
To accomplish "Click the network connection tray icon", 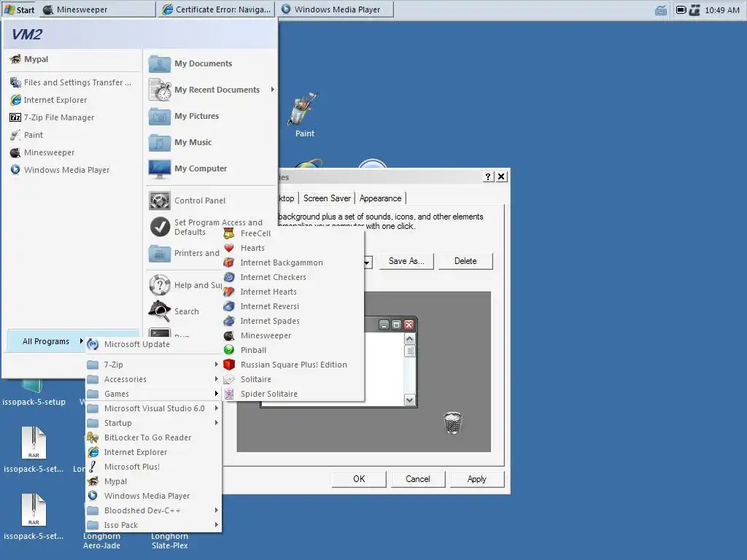I will [x=694, y=10].
